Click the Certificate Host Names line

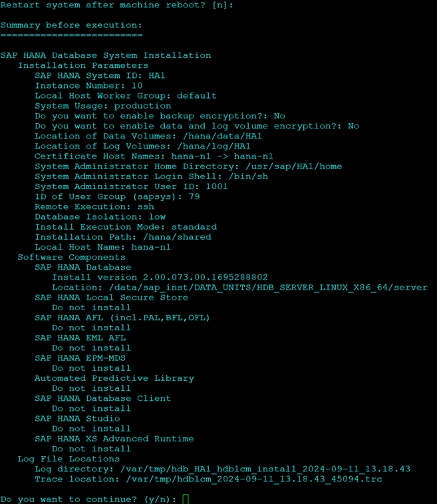click(x=154, y=156)
